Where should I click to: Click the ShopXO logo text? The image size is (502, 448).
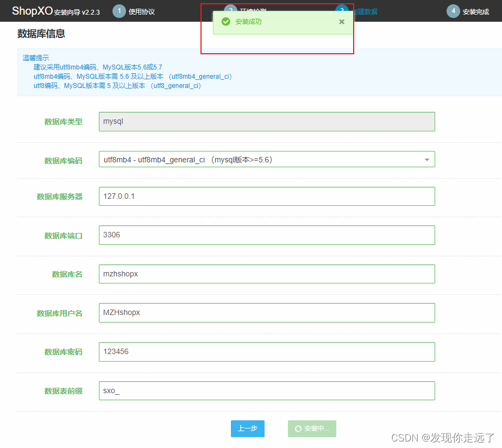pyautogui.click(x=33, y=11)
